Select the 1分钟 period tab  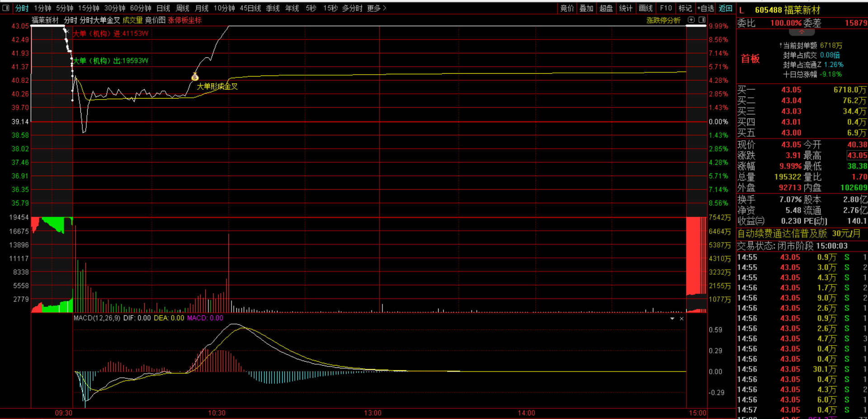42,8
